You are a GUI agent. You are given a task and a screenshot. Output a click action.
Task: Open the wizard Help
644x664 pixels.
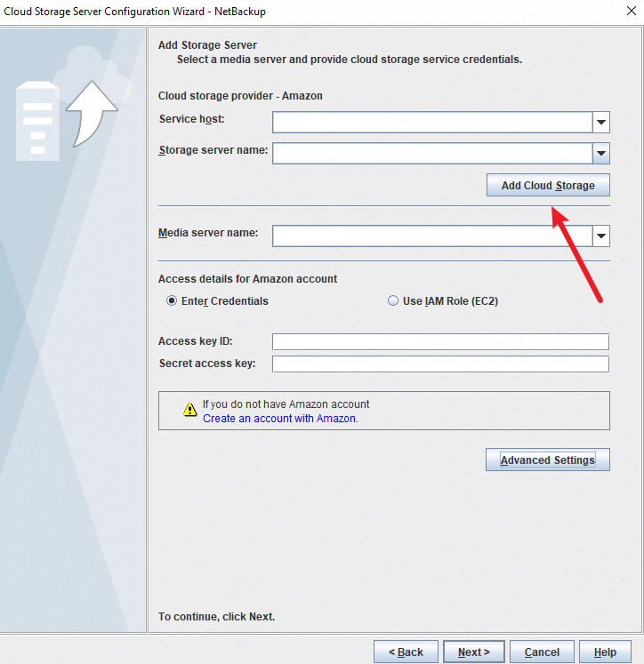point(605,652)
